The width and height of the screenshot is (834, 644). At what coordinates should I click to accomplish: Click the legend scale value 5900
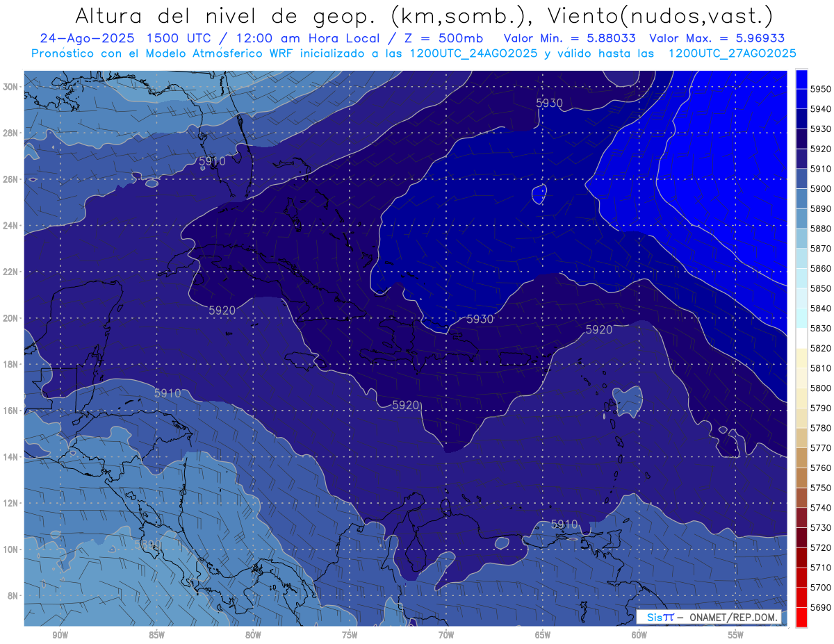tap(821, 189)
